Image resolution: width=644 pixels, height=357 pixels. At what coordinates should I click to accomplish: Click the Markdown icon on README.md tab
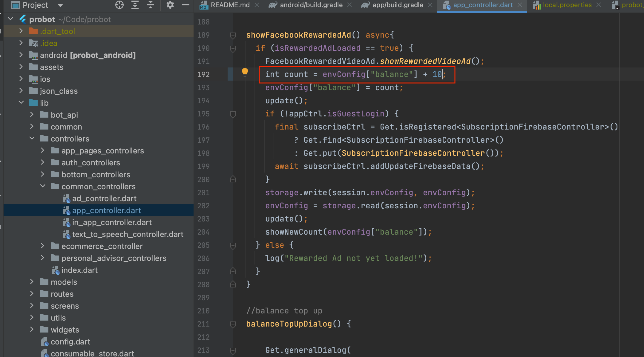pyautogui.click(x=203, y=5)
